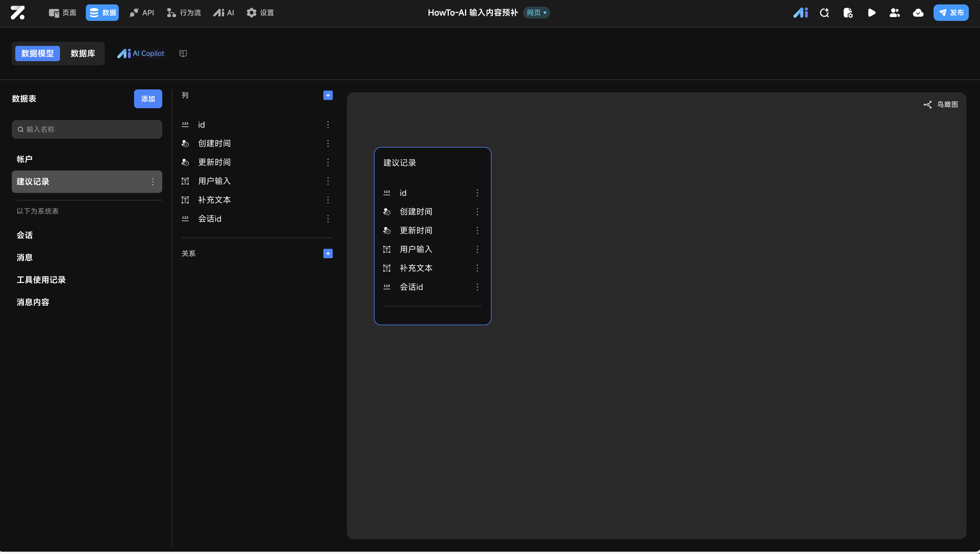Click the 添加 button to add table

[x=148, y=99]
